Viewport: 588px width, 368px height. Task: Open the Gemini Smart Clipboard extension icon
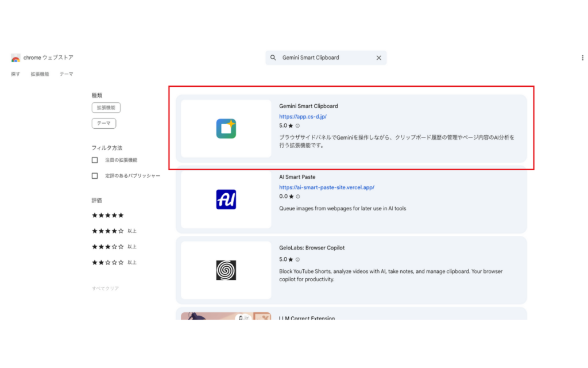click(226, 128)
